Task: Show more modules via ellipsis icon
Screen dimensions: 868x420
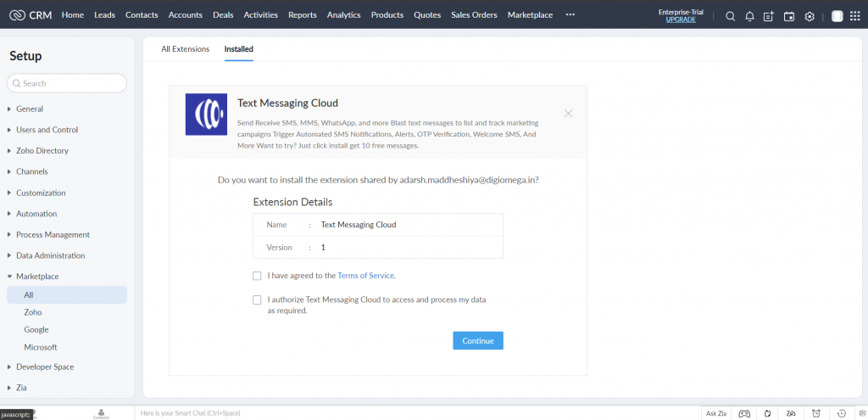Action: point(570,15)
